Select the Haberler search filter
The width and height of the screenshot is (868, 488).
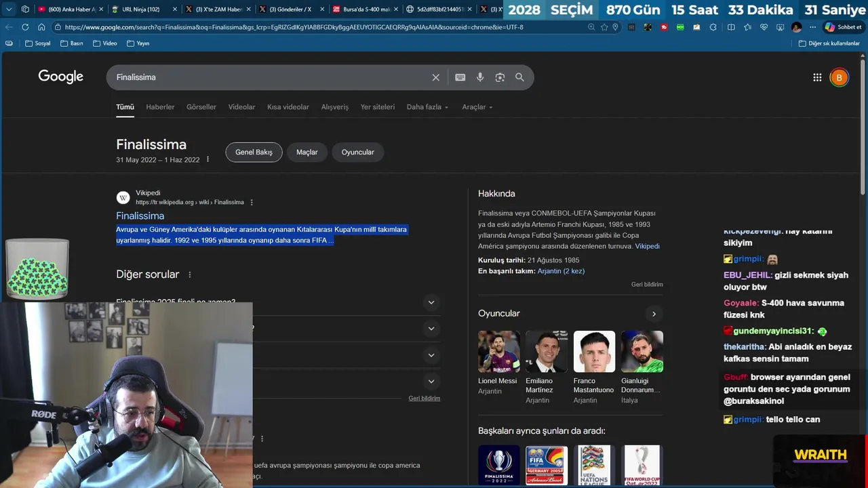click(x=160, y=107)
